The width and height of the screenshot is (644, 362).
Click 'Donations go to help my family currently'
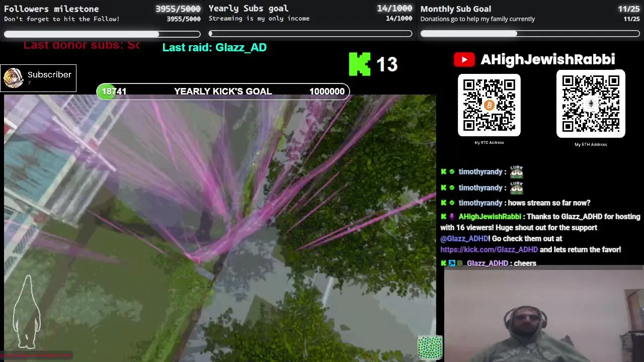(477, 19)
